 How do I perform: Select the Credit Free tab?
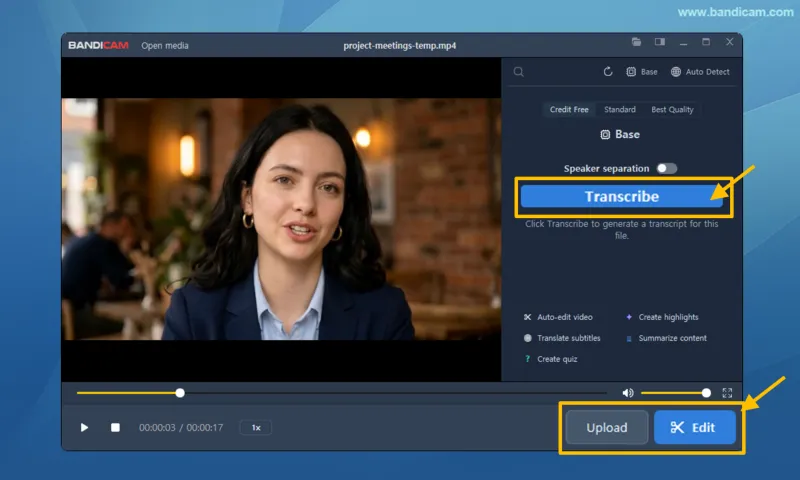[x=569, y=109]
